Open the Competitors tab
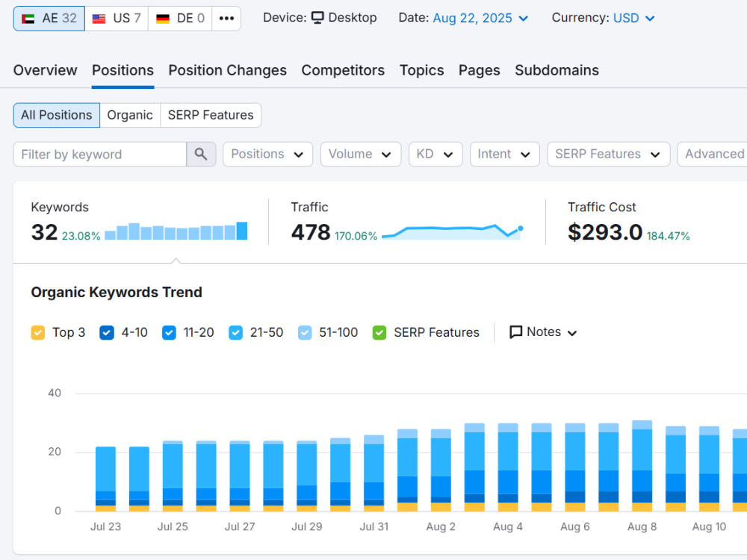The width and height of the screenshot is (747, 560). [x=343, y=70]
